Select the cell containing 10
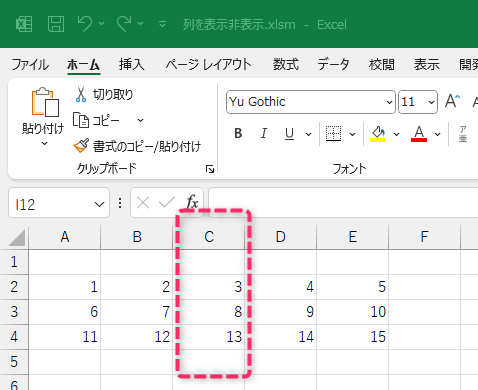The width and height of the screenshot is (478, 390). click(x=353, y=312)
